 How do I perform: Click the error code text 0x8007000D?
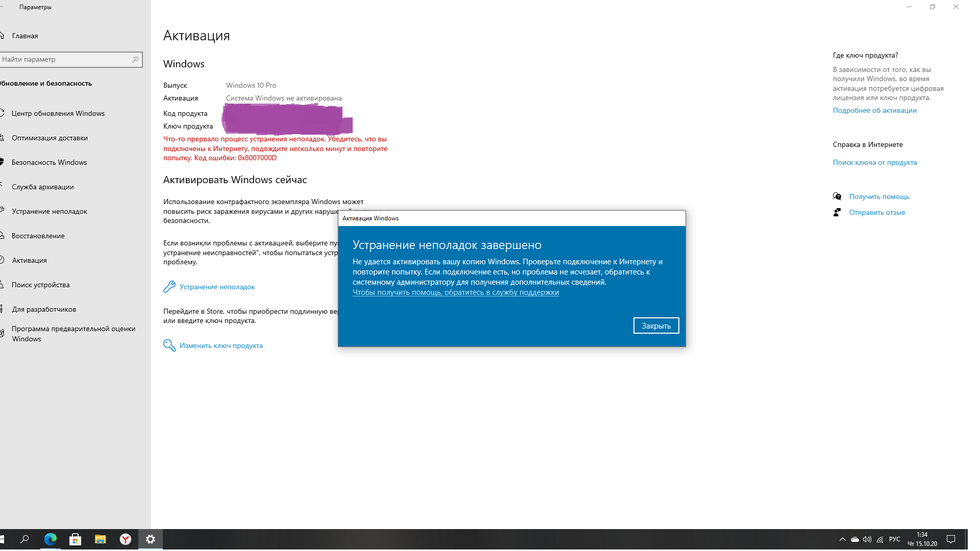point(257,158)
